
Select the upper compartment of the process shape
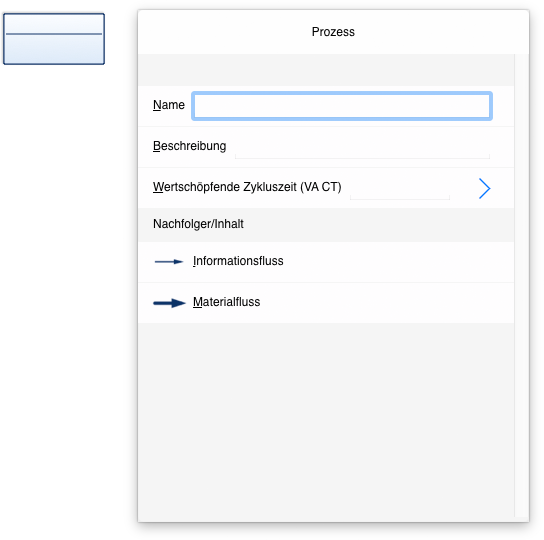[x=54, y=24]
